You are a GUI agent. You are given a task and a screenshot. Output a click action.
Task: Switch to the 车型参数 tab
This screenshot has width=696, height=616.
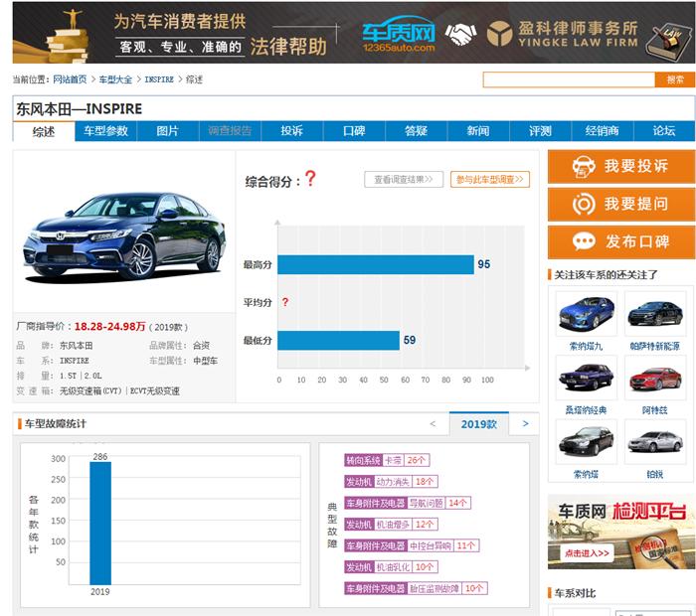pos(106,131)
